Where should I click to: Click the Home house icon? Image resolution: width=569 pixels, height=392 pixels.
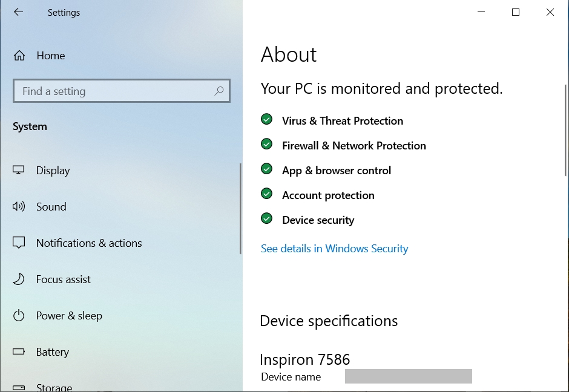[x=19, y=56]
